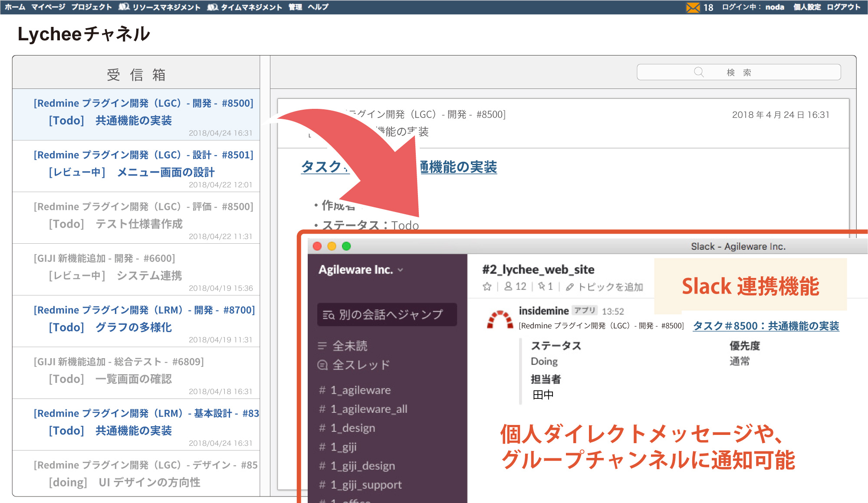Screen dimensions: 868x503
Task: Open Slack task link タスク#8500：共通機能の実装
Action: 766,326
